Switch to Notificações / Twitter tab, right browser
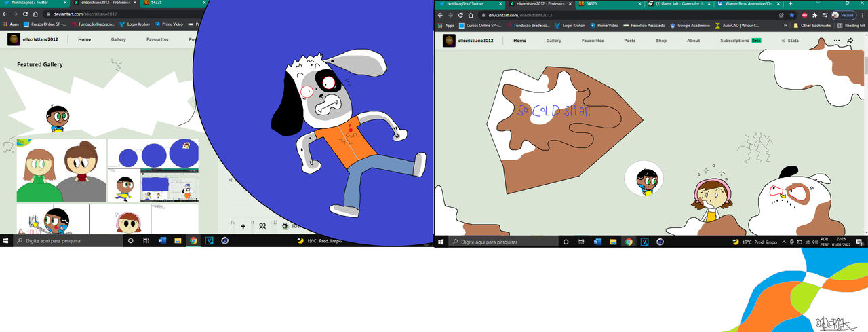This screenshot has width=868, height=332. tap(470, 3)
